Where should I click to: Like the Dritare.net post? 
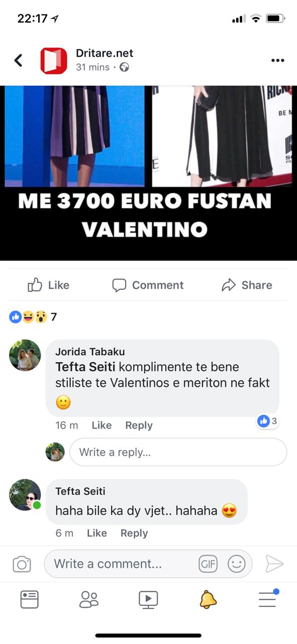click(48, 285)
